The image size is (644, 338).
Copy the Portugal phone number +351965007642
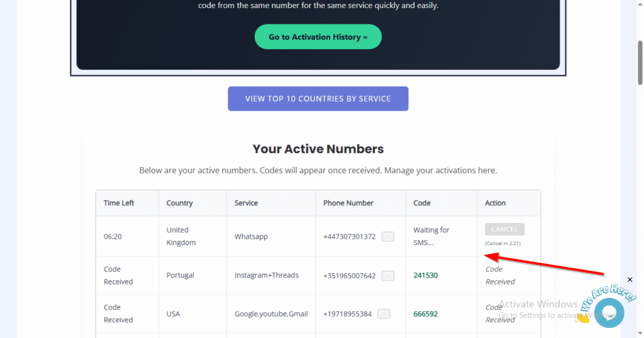point(388,275)
